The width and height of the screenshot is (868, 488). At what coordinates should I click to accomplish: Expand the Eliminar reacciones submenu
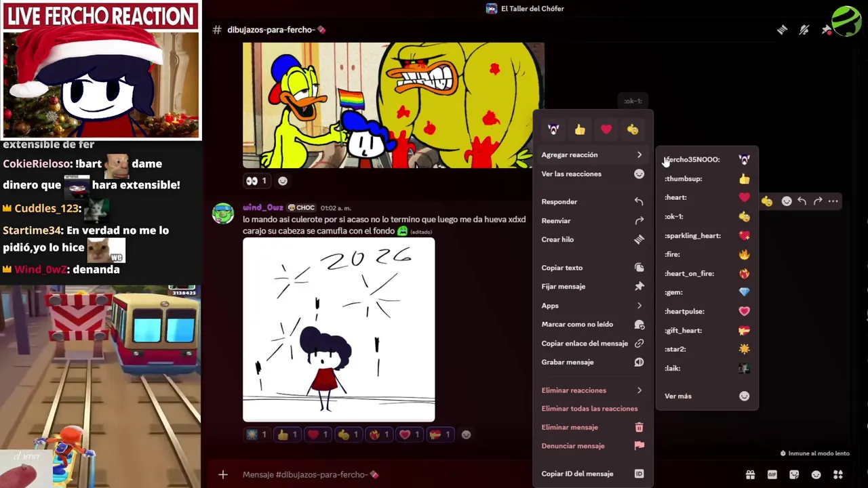[593, 390]
